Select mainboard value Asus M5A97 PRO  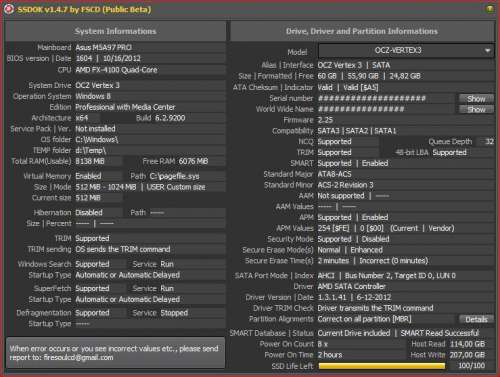point(103,48)
